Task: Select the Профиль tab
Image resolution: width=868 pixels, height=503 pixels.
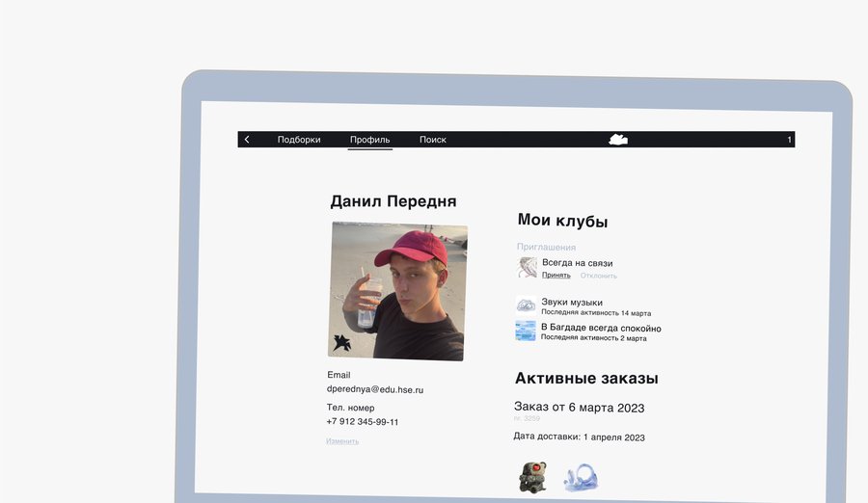Action: [x=369, y=140]
